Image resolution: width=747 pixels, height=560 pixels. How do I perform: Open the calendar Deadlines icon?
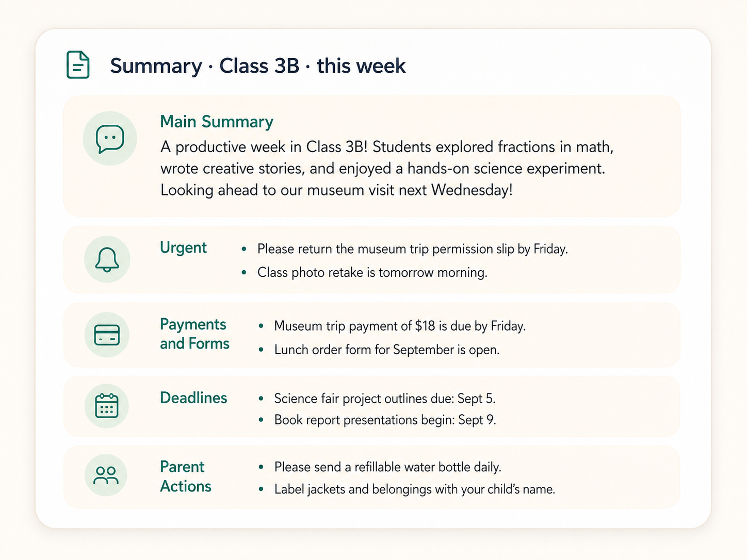(107, 406)
